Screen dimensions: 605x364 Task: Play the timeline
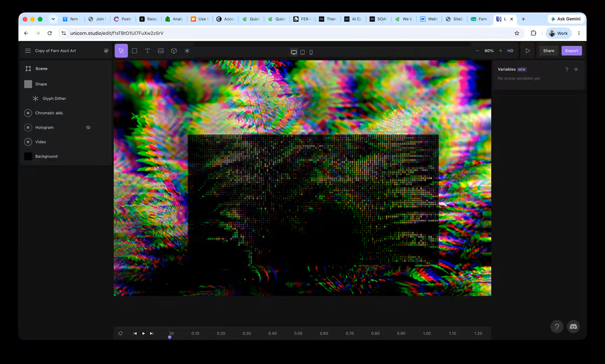143,333
